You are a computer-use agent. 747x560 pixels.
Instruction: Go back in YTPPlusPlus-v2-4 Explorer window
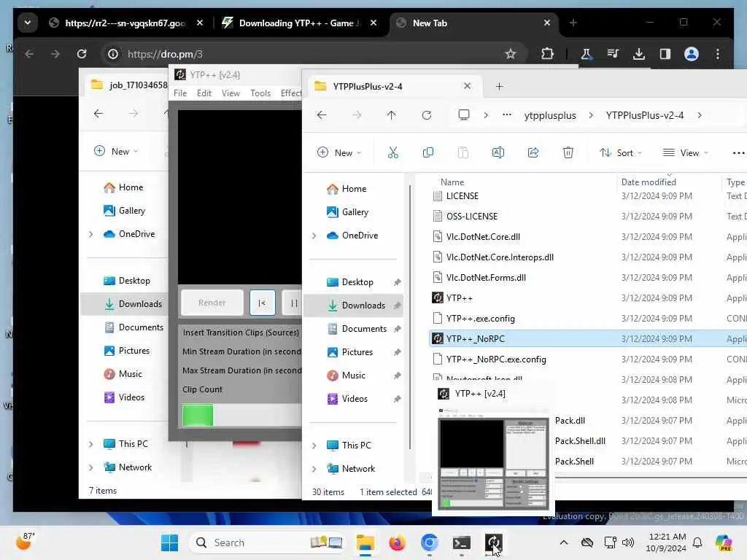click(322, 114)
